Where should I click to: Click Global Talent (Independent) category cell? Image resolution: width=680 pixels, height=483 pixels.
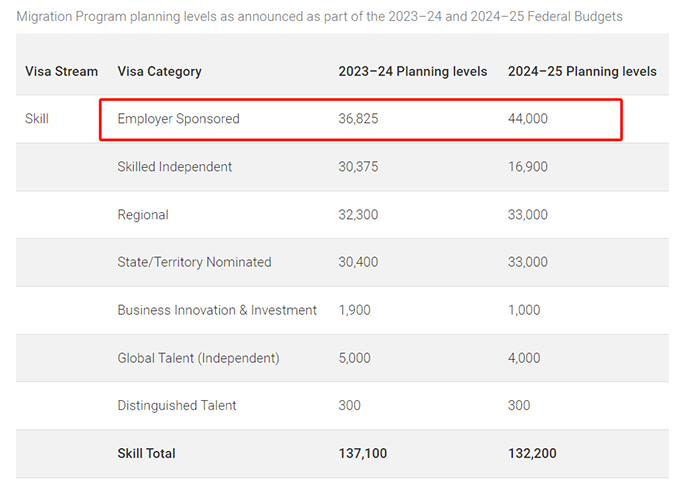tap(198, 358)
